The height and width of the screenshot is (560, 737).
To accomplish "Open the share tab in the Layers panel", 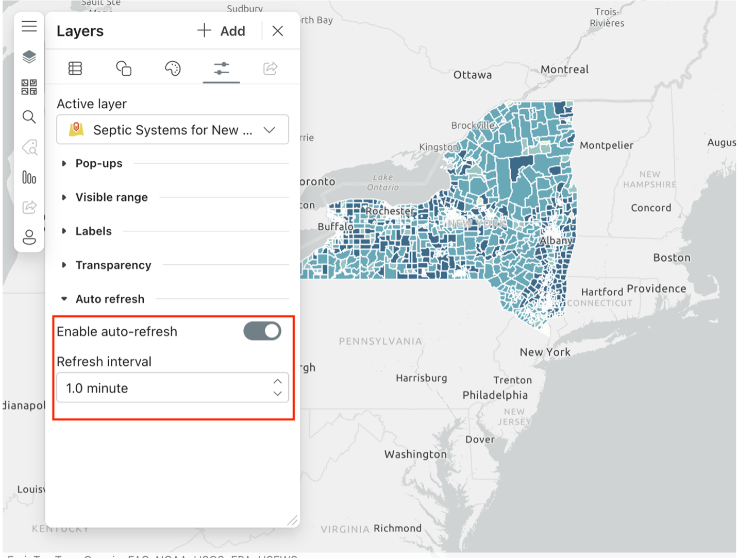I will [x=270, y=68].
